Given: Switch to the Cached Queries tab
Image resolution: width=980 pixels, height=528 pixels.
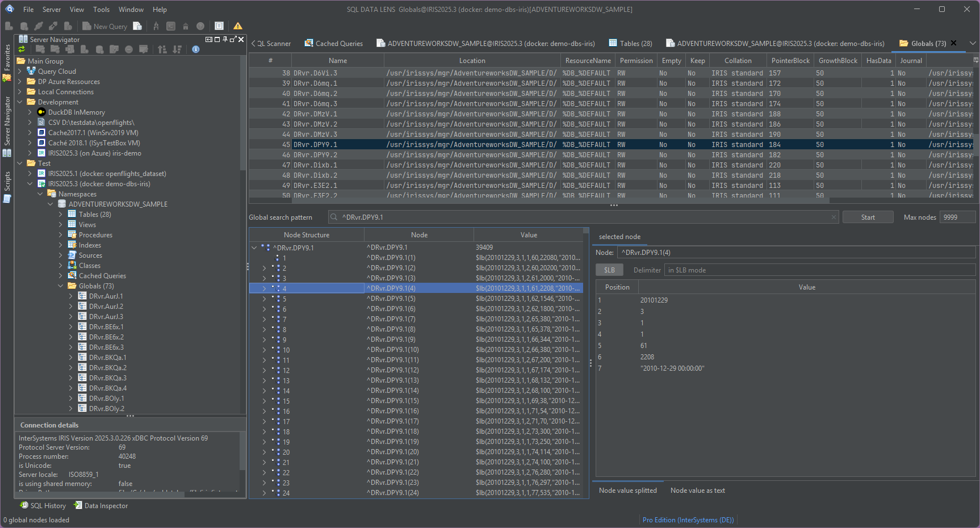Looking at the screenshot, I should click(x=333, y=44).
